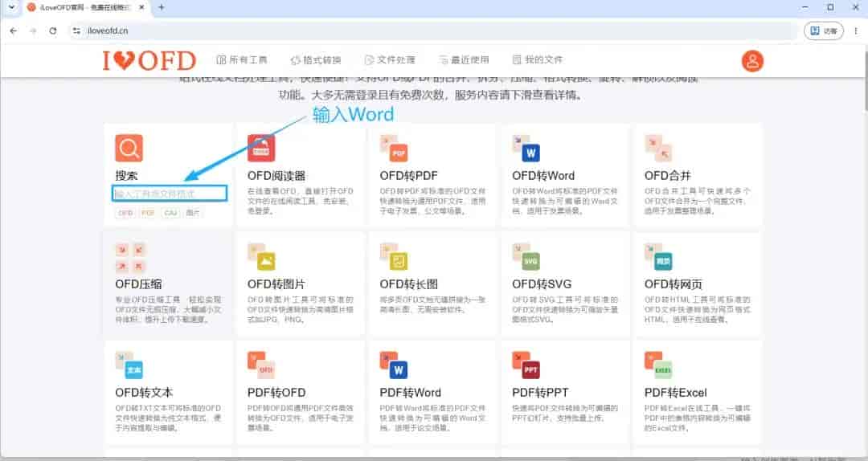Click the browser forward arrow
The image size is (868, 461).
pos(33,31)
